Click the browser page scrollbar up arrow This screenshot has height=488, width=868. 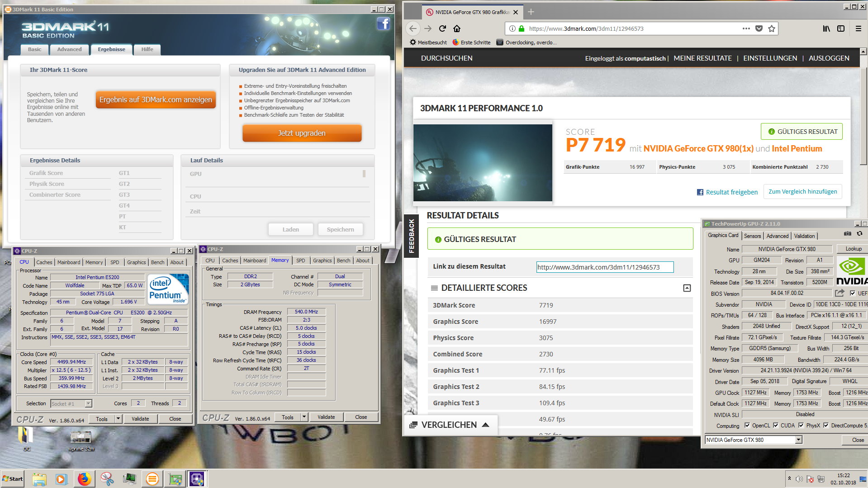(863, 52)
